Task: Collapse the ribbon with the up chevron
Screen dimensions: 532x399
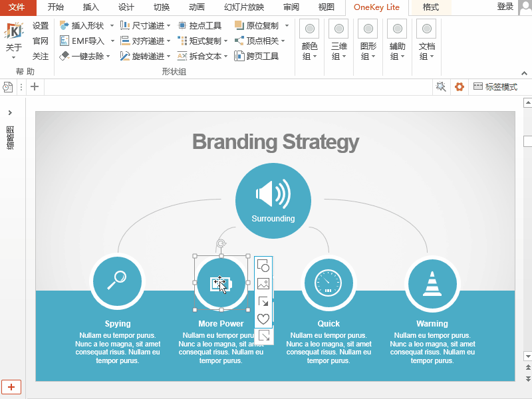Action: pos(524,73)
